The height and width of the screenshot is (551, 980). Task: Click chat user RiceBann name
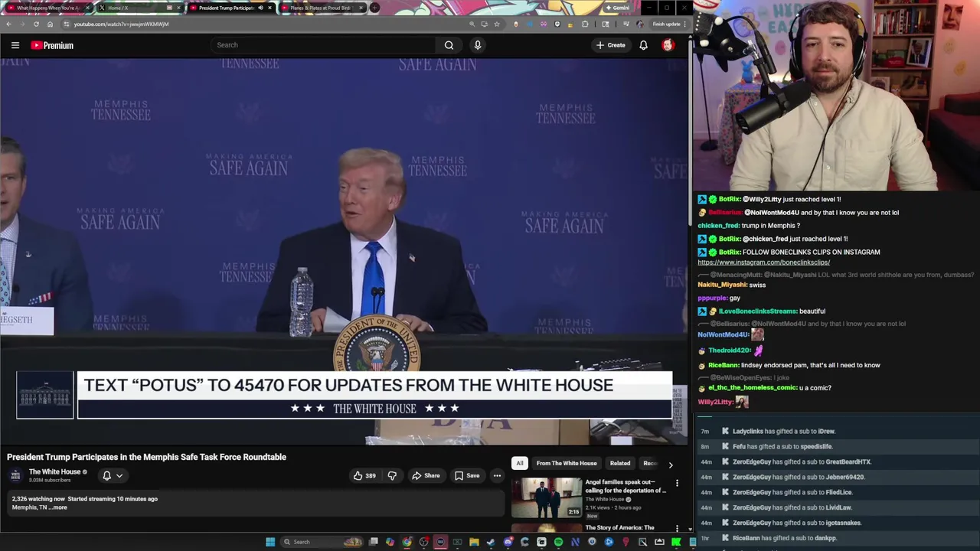724,365
